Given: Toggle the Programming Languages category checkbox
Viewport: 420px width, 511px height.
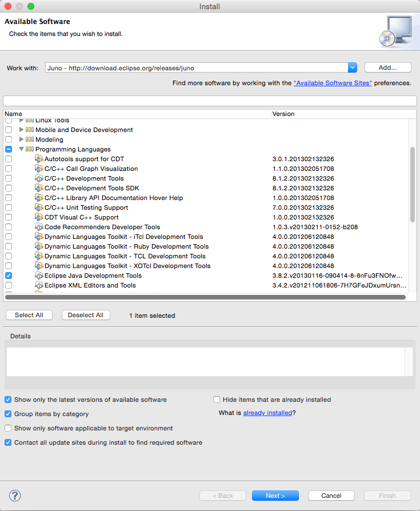Looking at the screenshot, I should 9,149.
